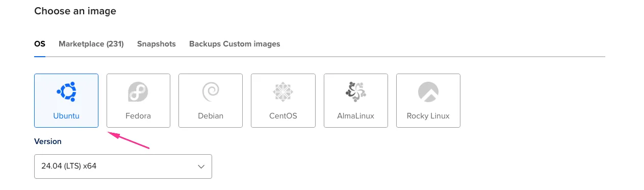This screenshot has width=644, height=190.
Task: Select the 'AlmaLinux' name label
Action: pyautogui.click(x=356, y=116)
